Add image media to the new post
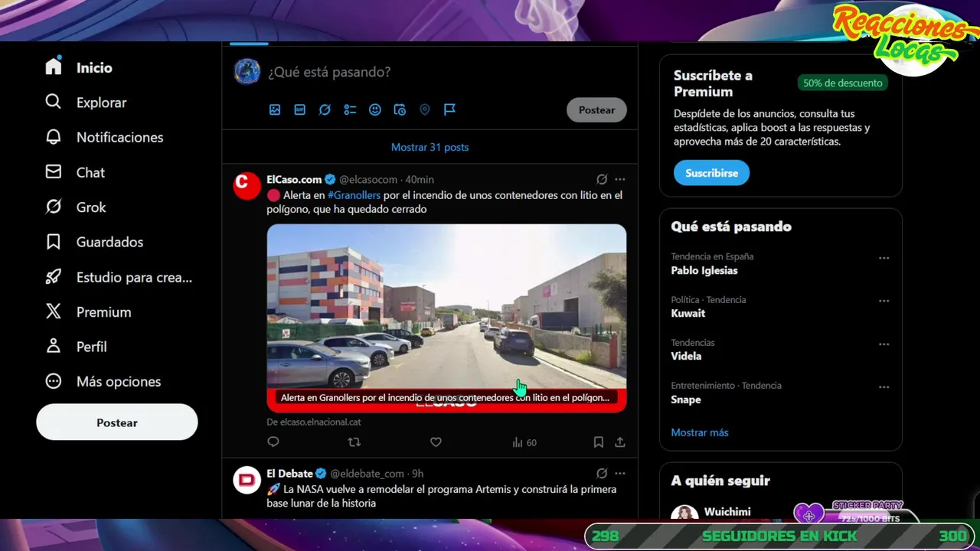Image resolution: width=980 pixels, height=551 pixels. click(x=275, y=110)
